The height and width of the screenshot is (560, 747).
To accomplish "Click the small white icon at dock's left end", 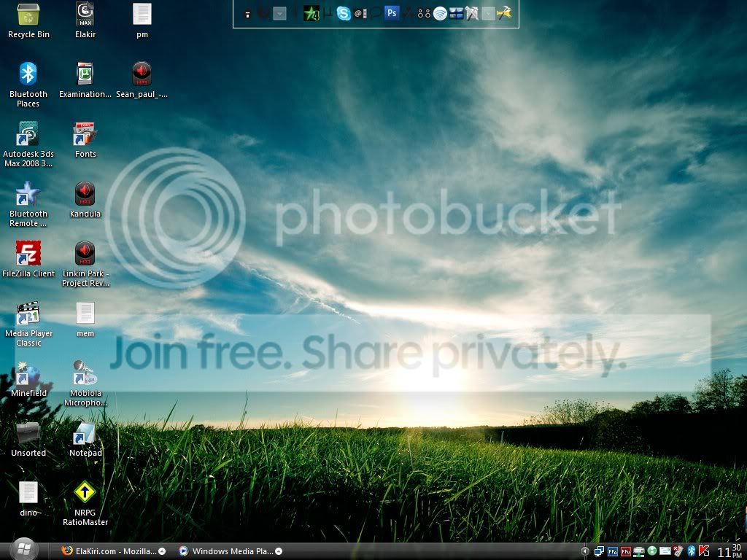I will click(x=247, y=15).
